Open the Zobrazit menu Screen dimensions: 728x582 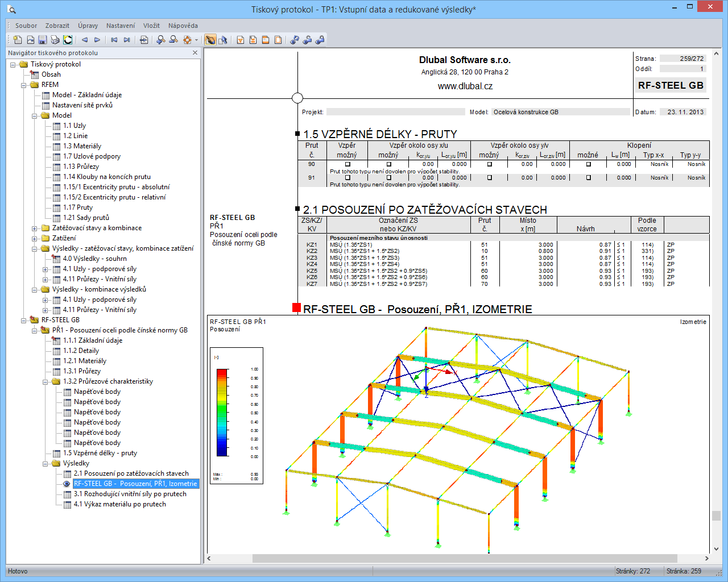tap(57, 26)
